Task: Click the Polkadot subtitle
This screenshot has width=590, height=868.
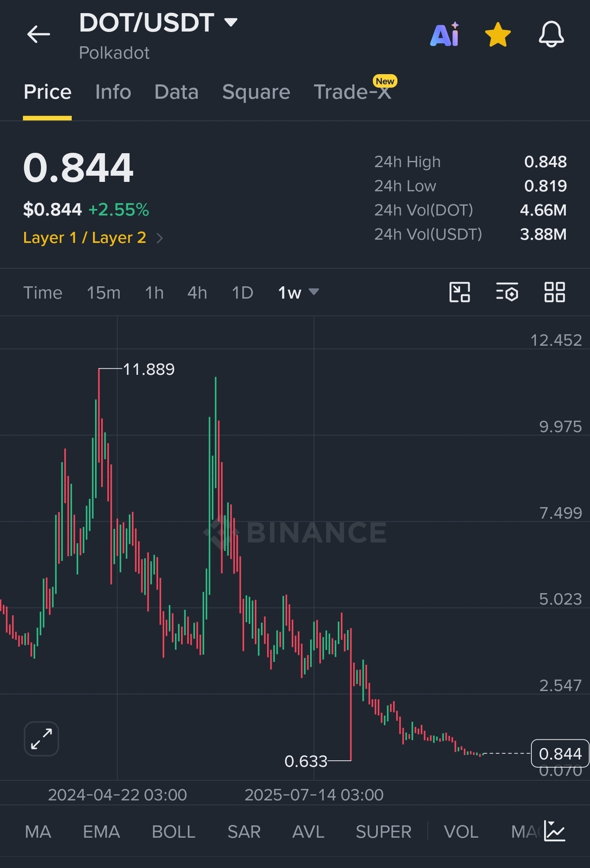Action: tap(114, 53)
